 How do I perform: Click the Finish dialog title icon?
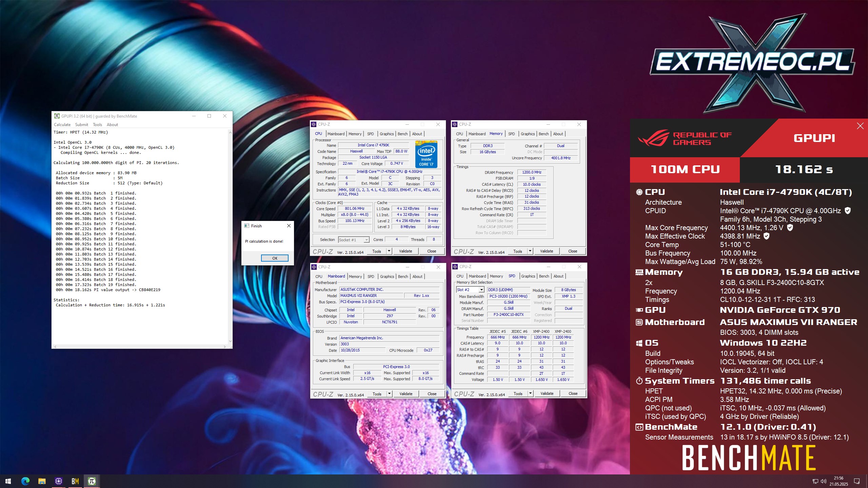[247, 226]
